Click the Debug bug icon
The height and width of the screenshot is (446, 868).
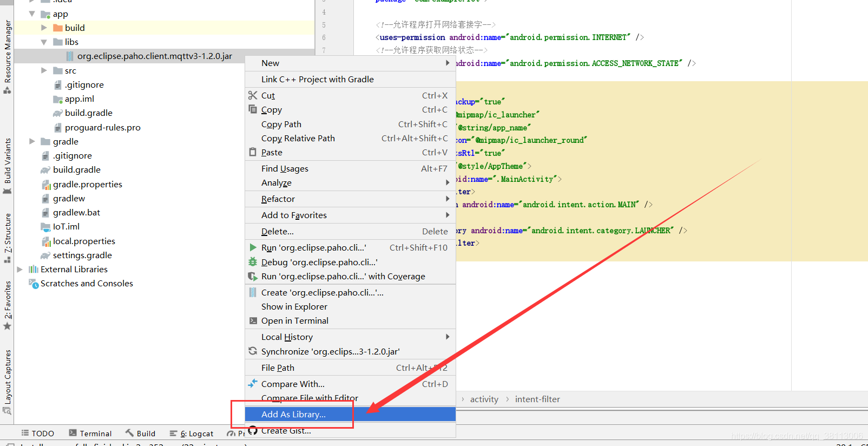253,262
